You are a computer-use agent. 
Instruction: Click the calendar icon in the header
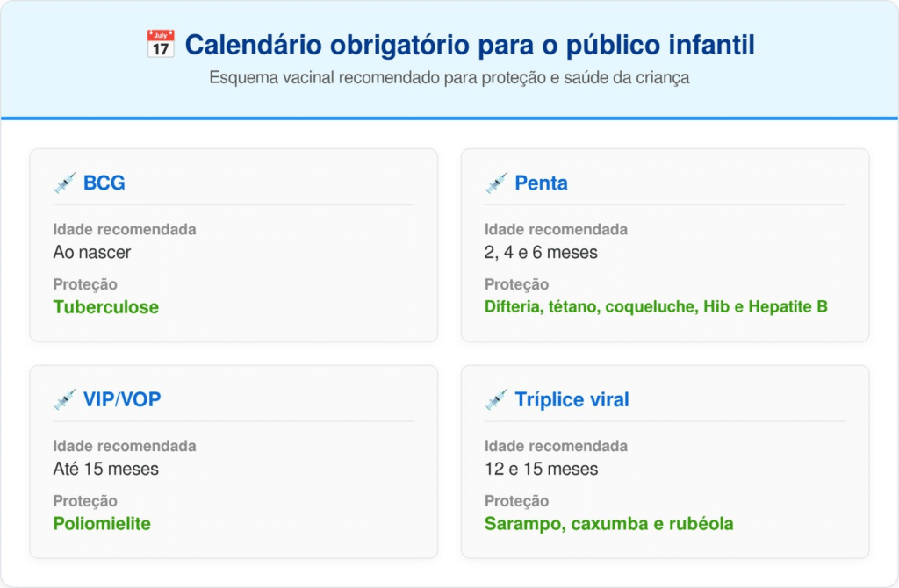point(160,45)
